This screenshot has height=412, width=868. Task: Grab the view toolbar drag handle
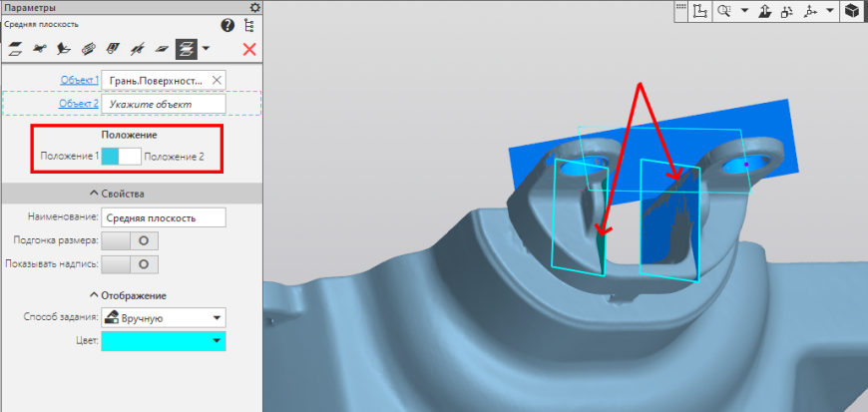tap(680, 7)
